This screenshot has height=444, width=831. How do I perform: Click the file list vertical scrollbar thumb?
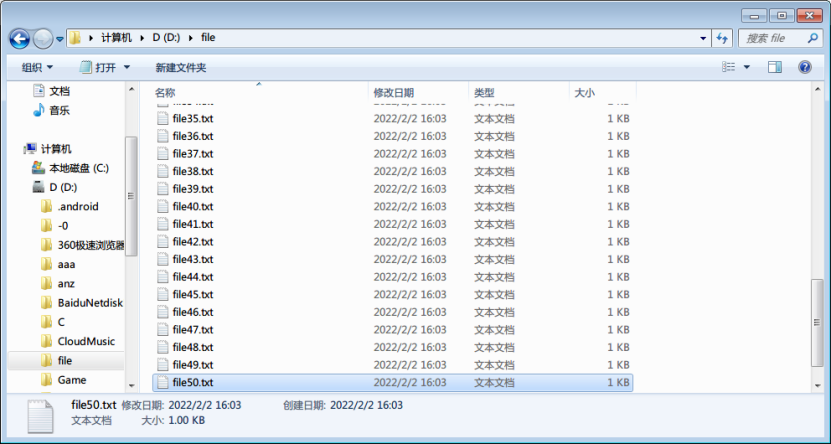[817, 322]
